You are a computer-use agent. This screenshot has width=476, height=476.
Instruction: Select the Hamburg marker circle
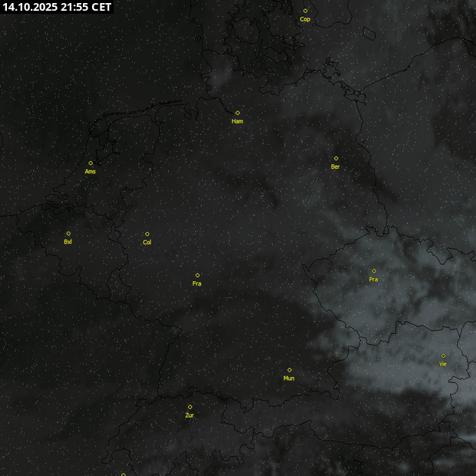[x=237, y=113]
